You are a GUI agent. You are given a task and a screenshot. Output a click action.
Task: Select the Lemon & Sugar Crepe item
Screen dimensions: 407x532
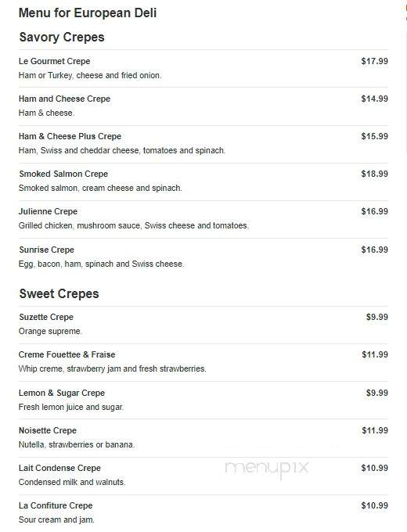pos(62,394)
